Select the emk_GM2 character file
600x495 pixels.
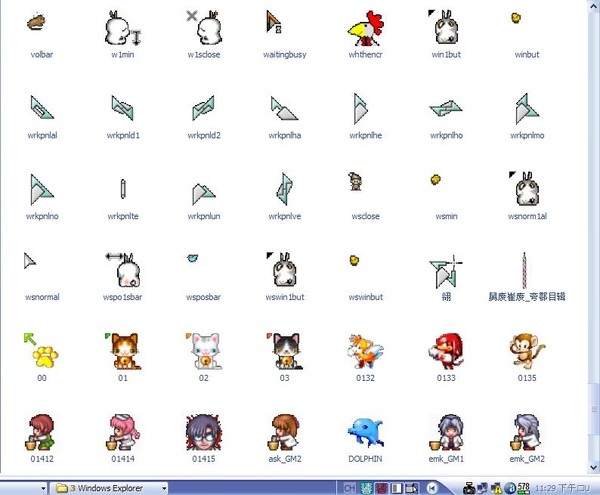pyautogui.click(x=527, y=432)
